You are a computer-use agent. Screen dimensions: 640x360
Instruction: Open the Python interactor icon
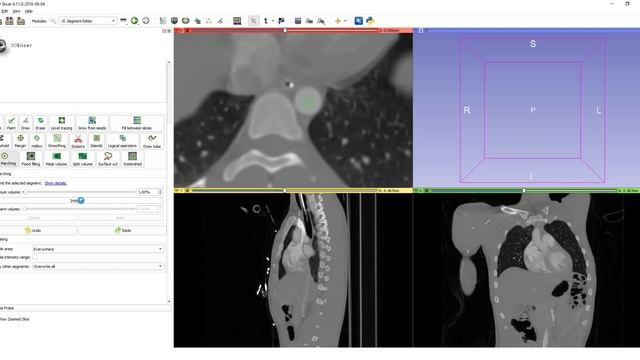370,20
